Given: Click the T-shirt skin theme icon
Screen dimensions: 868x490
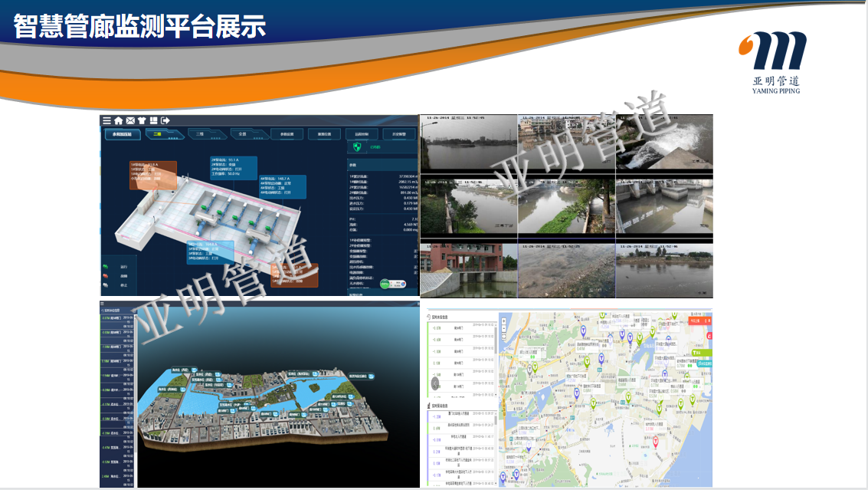Looking at the screenshot, I should [x=142, y=120].
